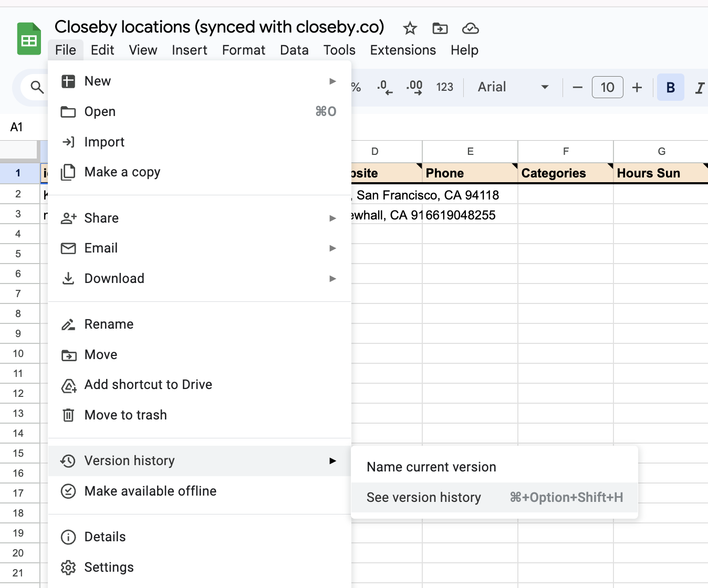Click the font size input field
This screenshot has height=588, width=708.
coord(607,88)
